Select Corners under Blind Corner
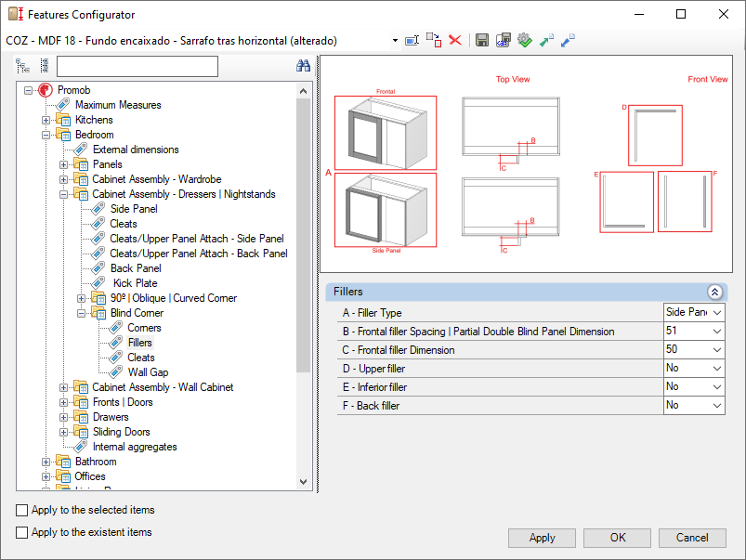Viewport: 746px width, 560px height. tap(144, 328)
